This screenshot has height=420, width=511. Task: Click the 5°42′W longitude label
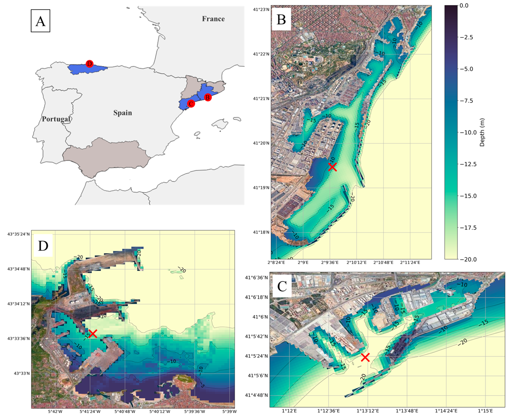click(55, 411)
